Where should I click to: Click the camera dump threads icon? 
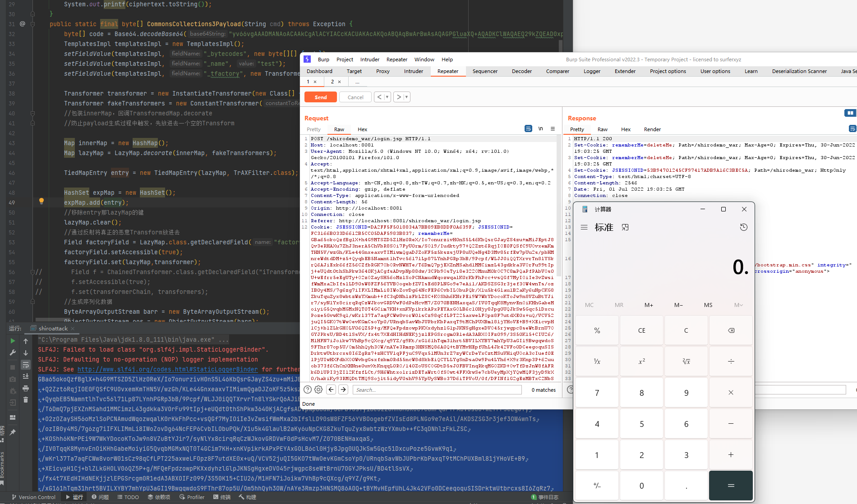pos(13,379)
